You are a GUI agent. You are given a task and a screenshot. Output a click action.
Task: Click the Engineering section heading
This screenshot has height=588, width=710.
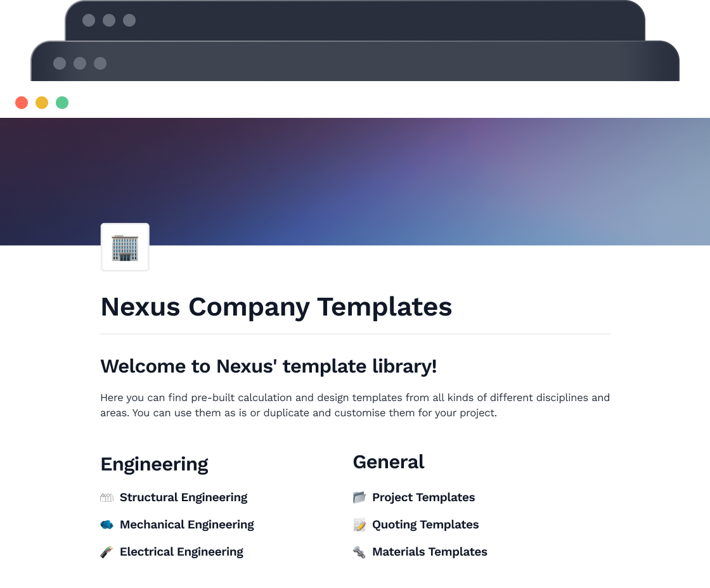(154, 464)
